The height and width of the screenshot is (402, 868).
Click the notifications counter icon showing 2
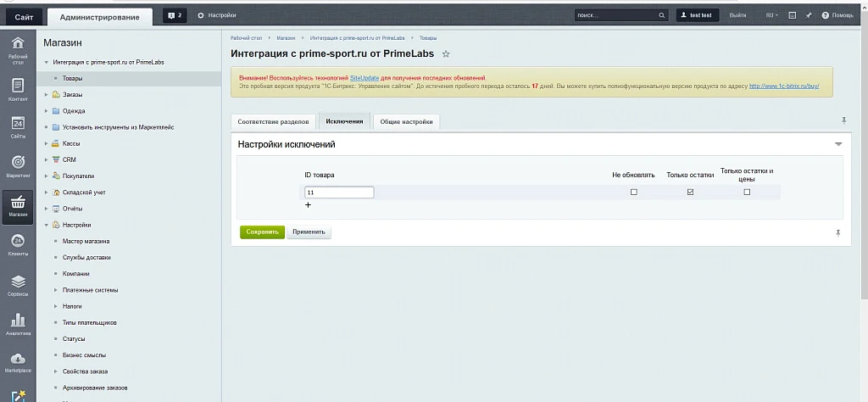click(x=175, y=15)
